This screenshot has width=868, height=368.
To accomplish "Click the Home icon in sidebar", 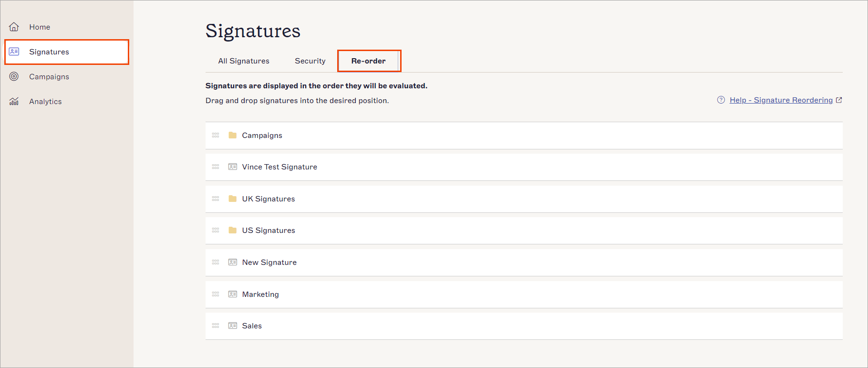I will pyautogui.click(x=14, y=27).
